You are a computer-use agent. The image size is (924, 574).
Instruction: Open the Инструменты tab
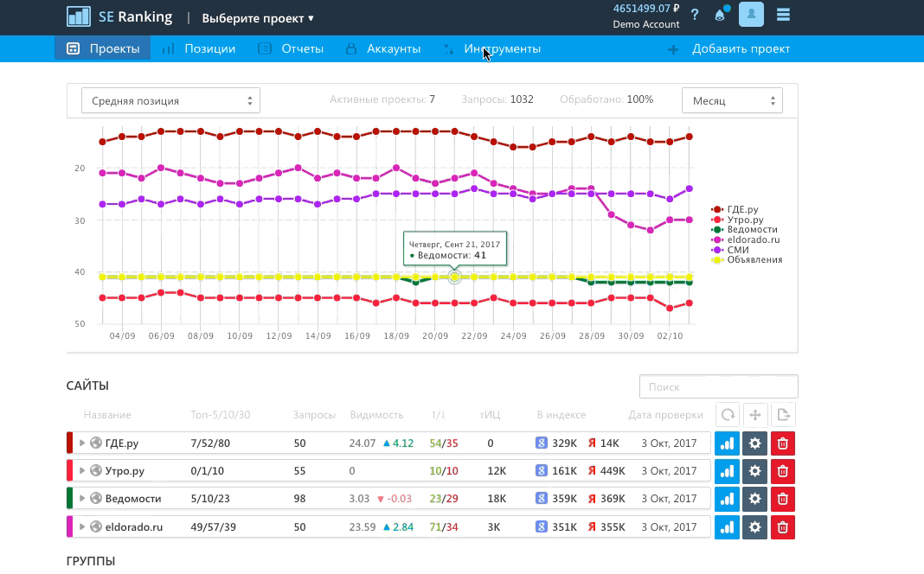coord(492,49)
